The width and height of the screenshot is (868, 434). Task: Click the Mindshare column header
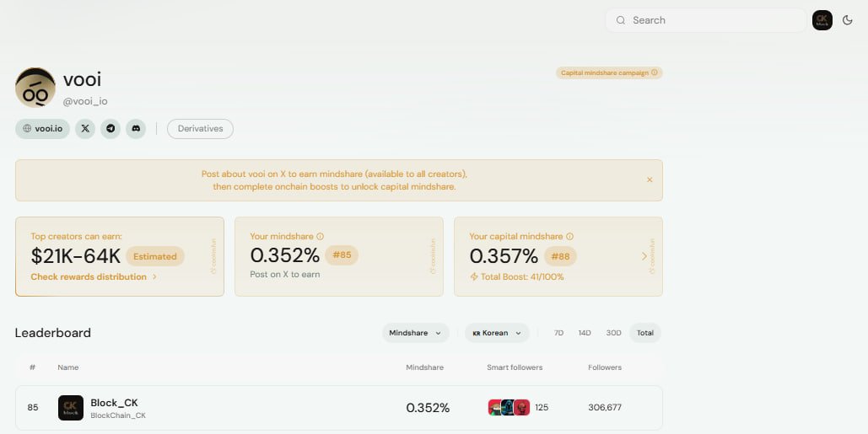tap(424, 367)
